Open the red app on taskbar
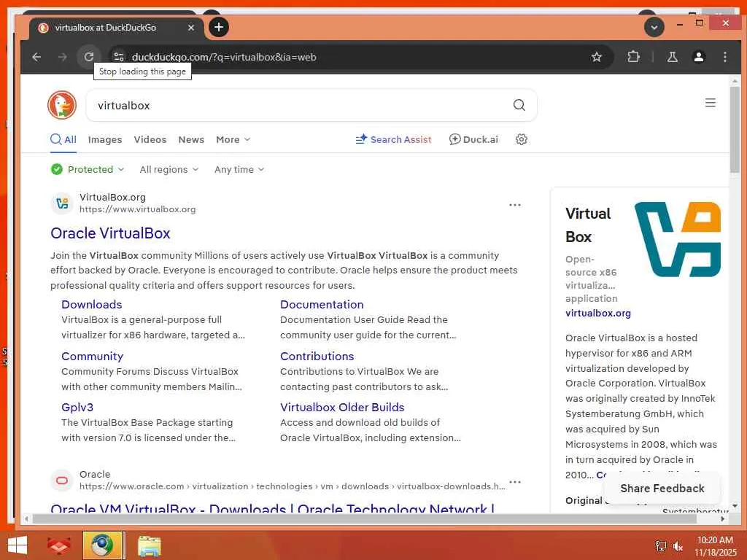 (58, 545)
